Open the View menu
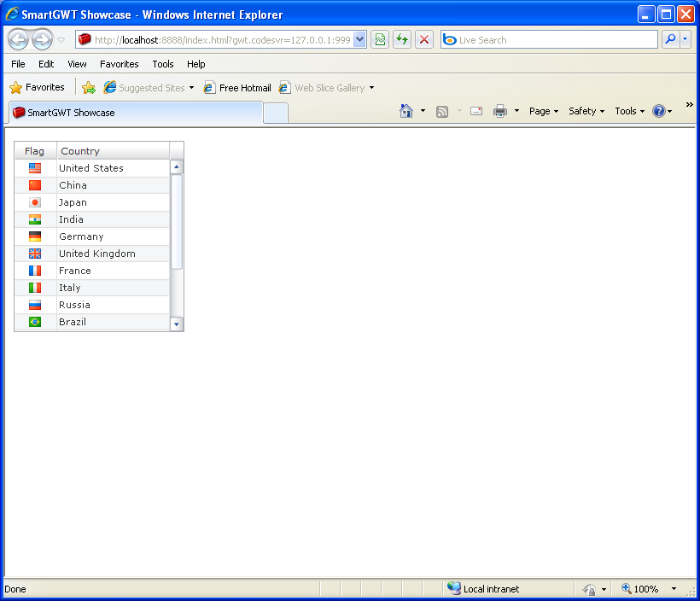Screen dimensions: 700x601 pyautogui.click(x=77, y=64)
